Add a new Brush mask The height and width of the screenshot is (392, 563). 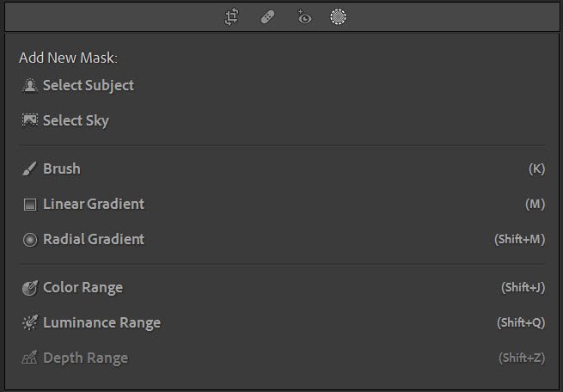62,168
